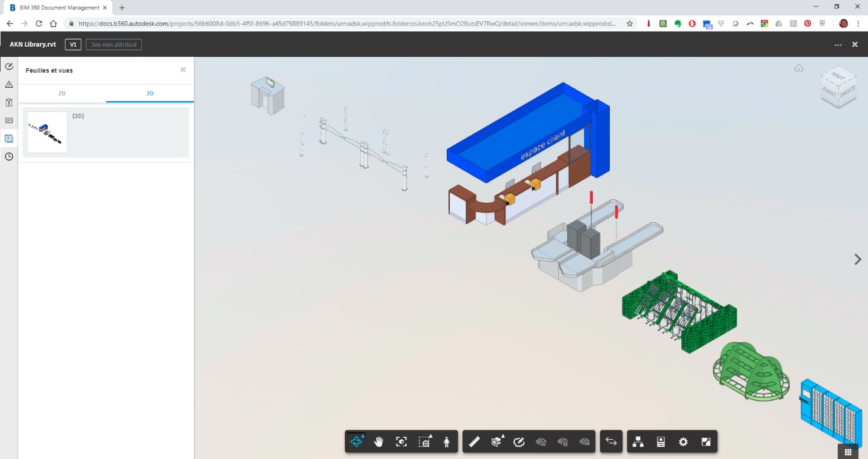Click the "Jeu non attribué" button
Screen dimensions: 868x459
pos(114,44)
